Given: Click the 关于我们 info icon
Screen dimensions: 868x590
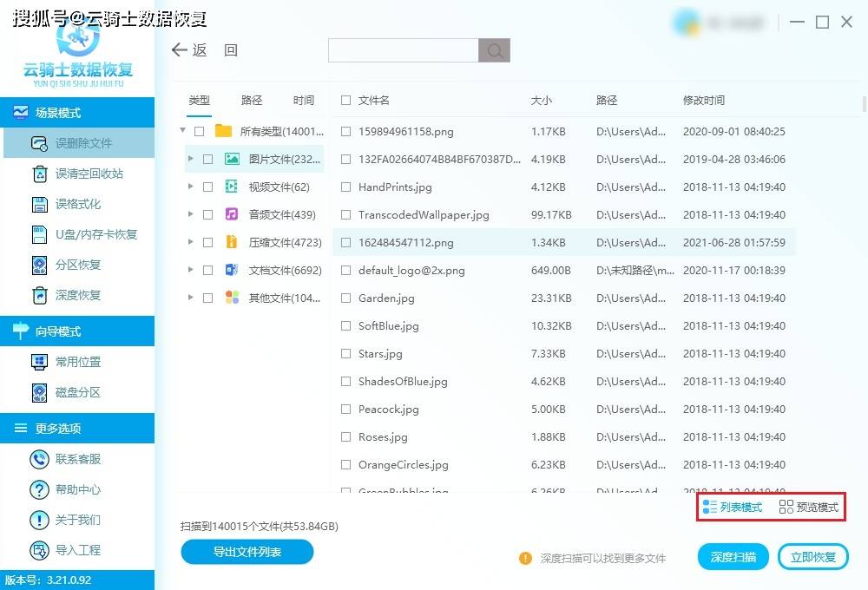Looking at the screenshot, I should coord(39,521).
